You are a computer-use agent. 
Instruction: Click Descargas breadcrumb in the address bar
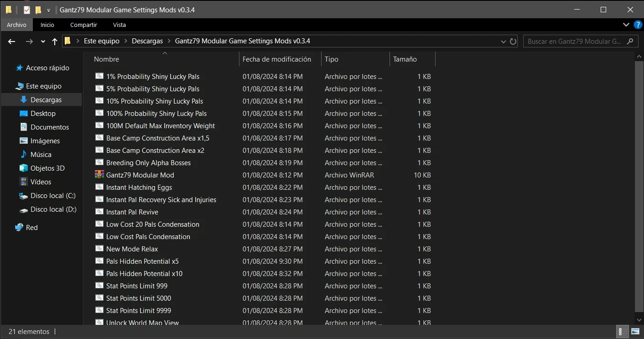tap(147, 41)
